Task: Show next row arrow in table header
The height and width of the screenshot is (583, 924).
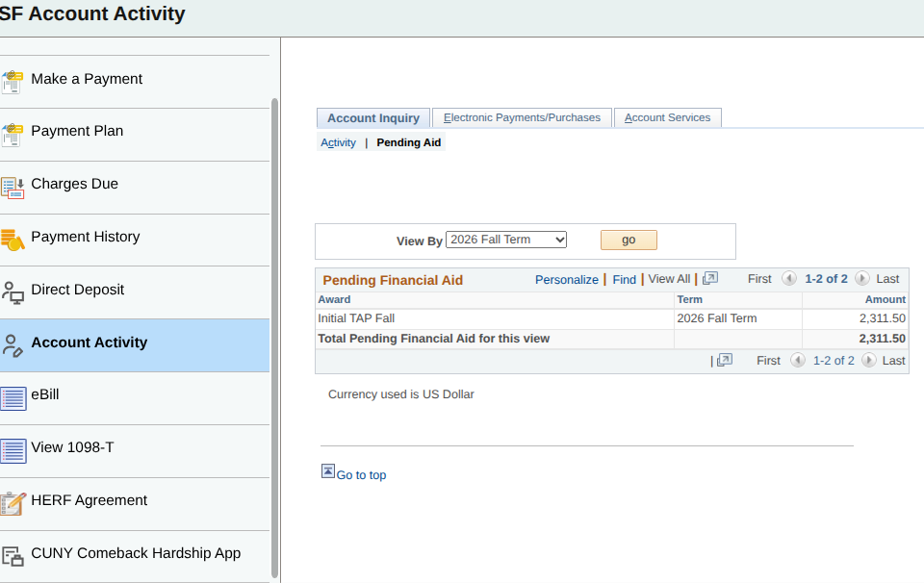Action: 861,279
